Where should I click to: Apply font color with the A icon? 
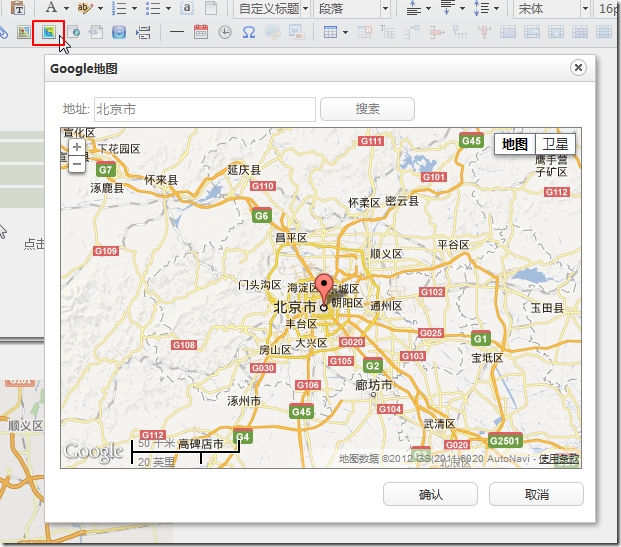coord(51,8)
